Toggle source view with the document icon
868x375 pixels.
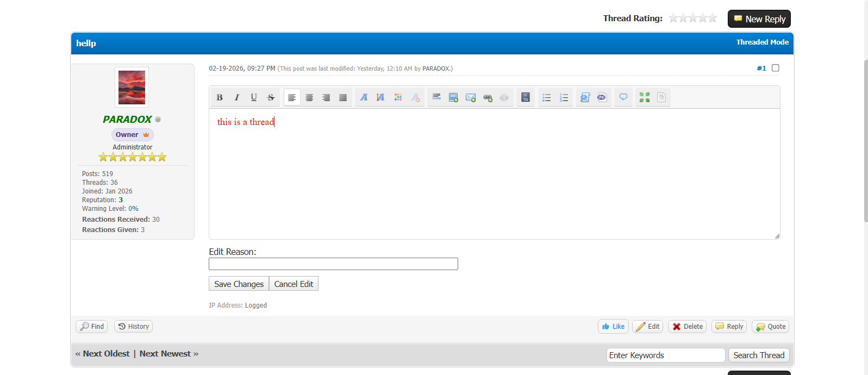[661, 97]
